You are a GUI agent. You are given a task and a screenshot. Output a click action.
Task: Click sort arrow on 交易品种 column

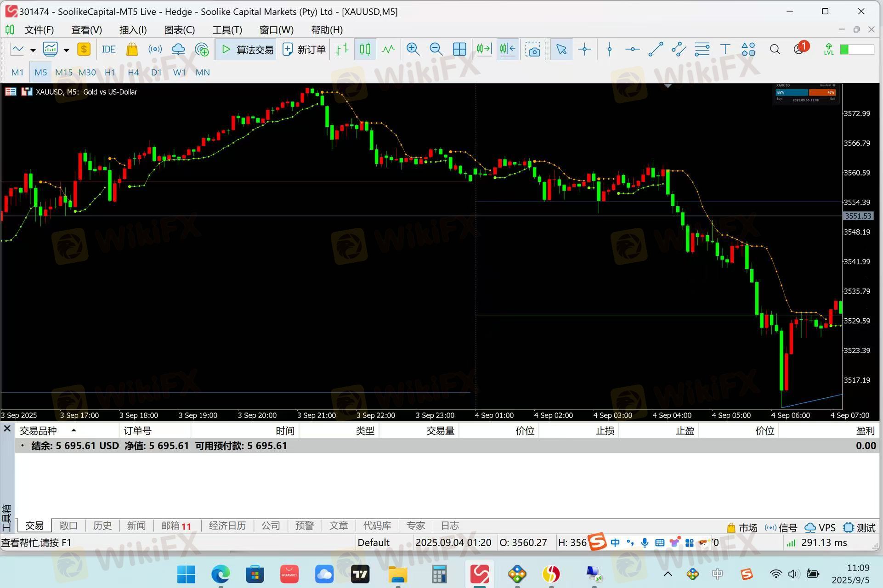click(74, 430)
